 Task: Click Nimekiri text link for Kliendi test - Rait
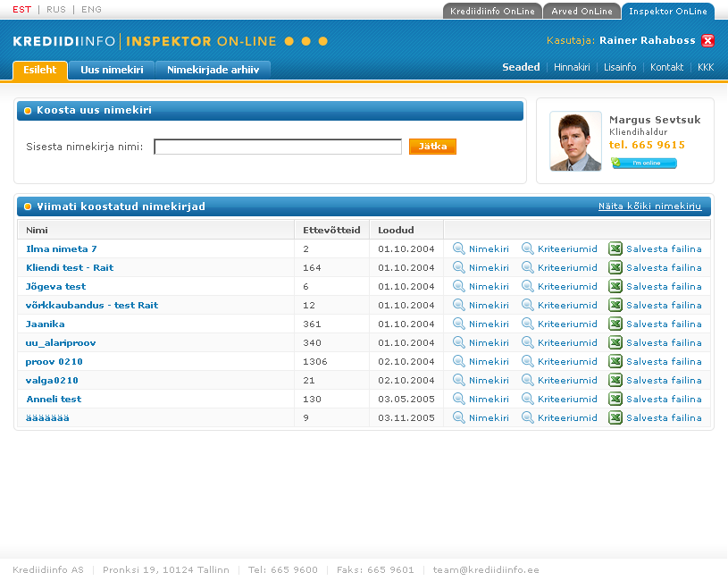coord(489,267)
